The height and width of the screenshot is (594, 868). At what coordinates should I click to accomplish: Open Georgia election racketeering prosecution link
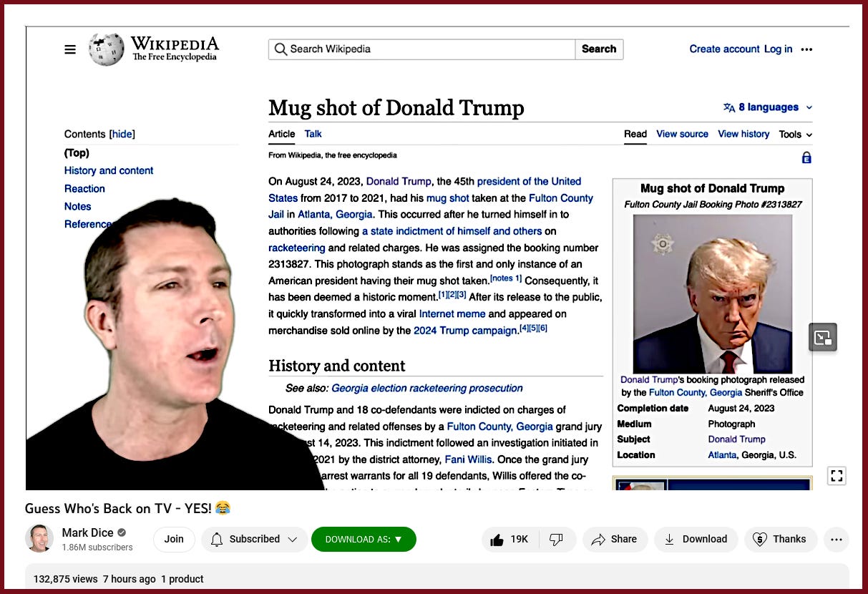tap(427, 388)
